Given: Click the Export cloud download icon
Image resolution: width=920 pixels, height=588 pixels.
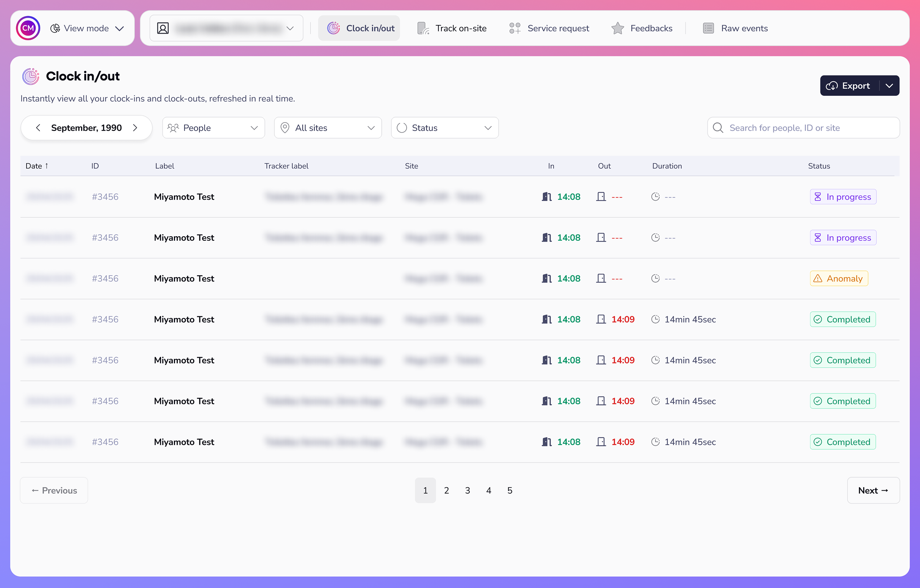Looking at the screenshot, I should tap(832, 86).
